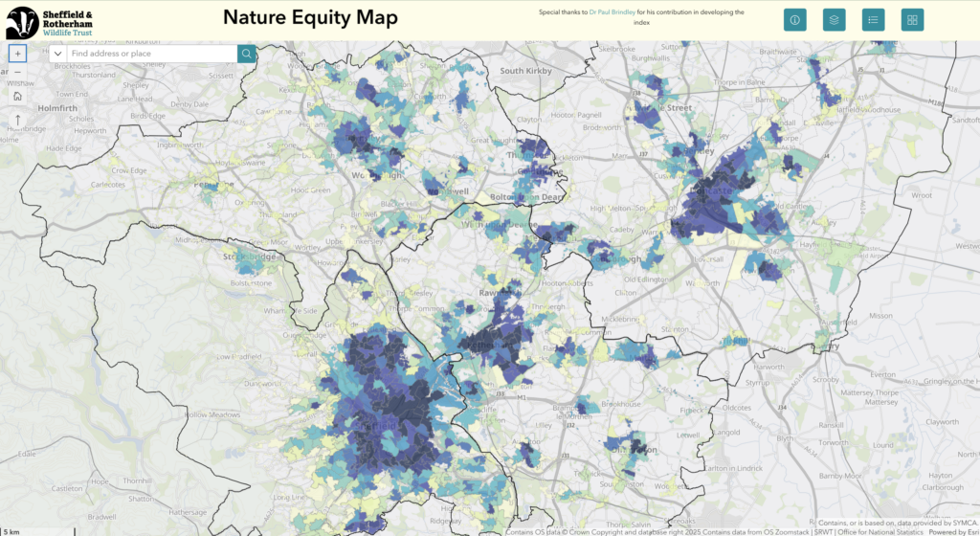Click the Carlton in Lindrick map label
Image resolution: width=980 pixels, height=536 pixels.
tap(733, 468)
